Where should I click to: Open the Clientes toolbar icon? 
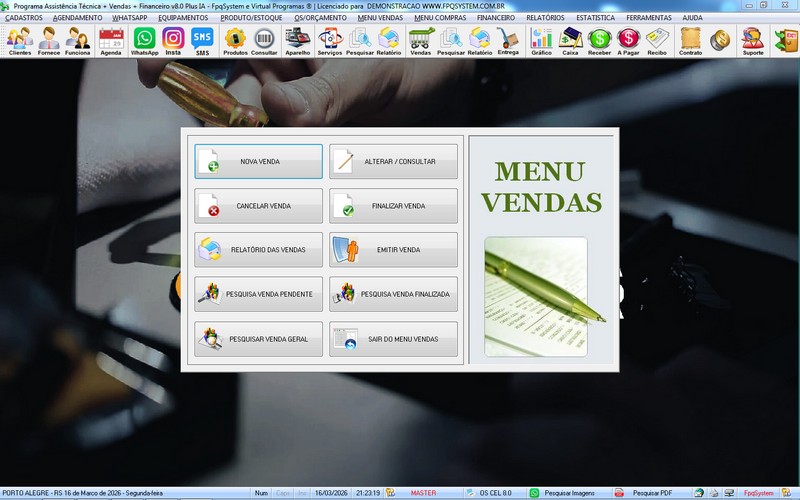click(19, 41)
